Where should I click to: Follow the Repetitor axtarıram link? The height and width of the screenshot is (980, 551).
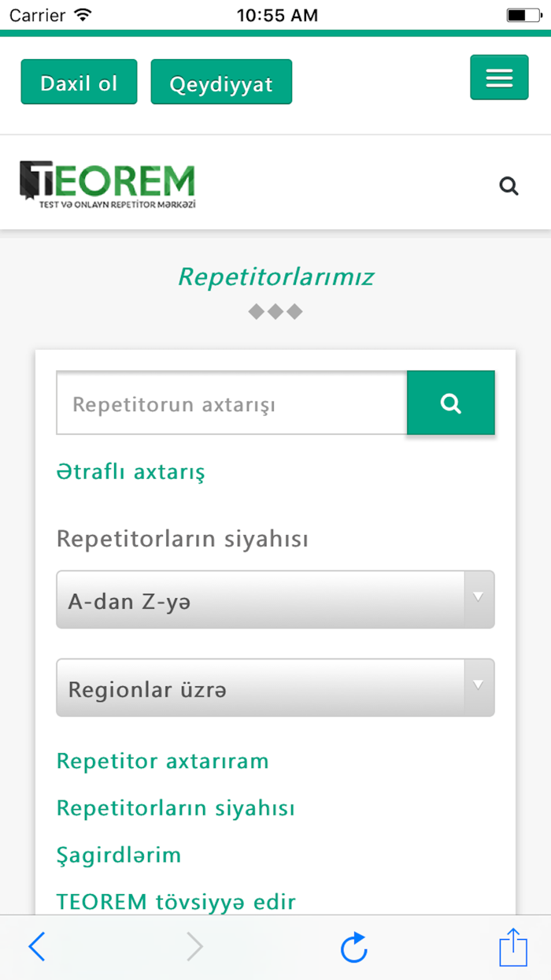(162, 761)
